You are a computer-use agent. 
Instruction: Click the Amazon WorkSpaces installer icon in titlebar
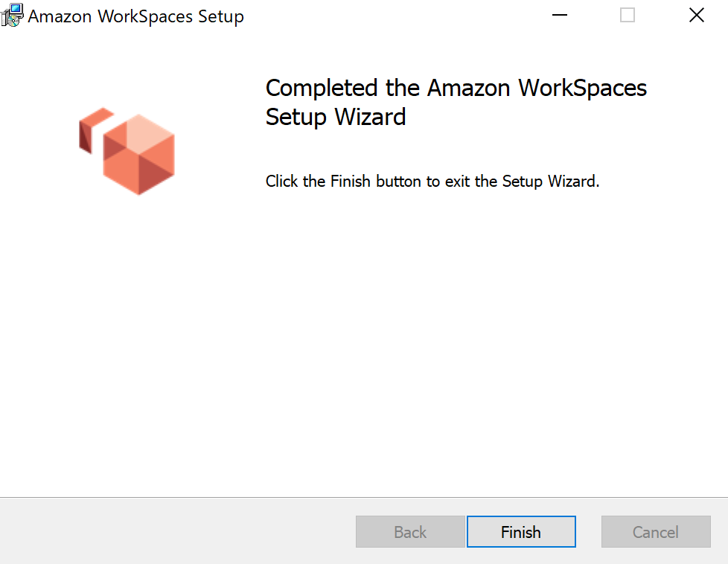pos(12,15)
